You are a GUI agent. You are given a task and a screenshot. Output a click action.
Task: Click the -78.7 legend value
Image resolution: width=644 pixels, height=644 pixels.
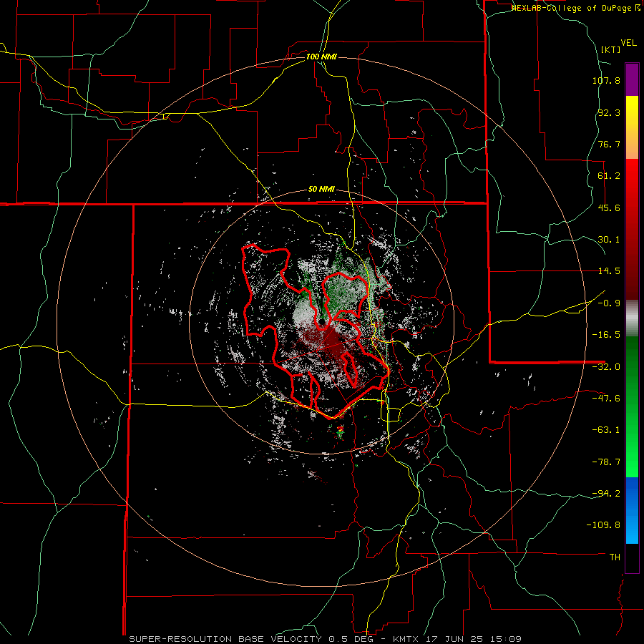click(606, 462)
